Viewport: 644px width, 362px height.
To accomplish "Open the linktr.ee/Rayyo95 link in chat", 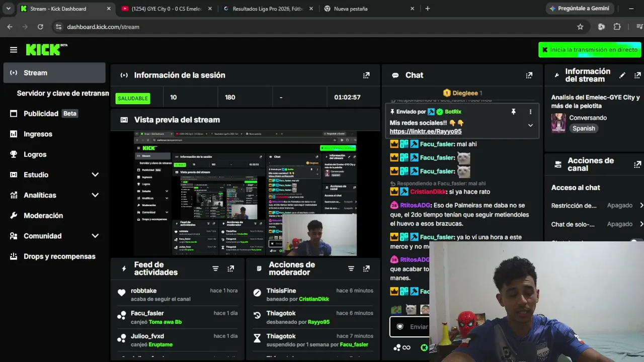I will (426, 131).
